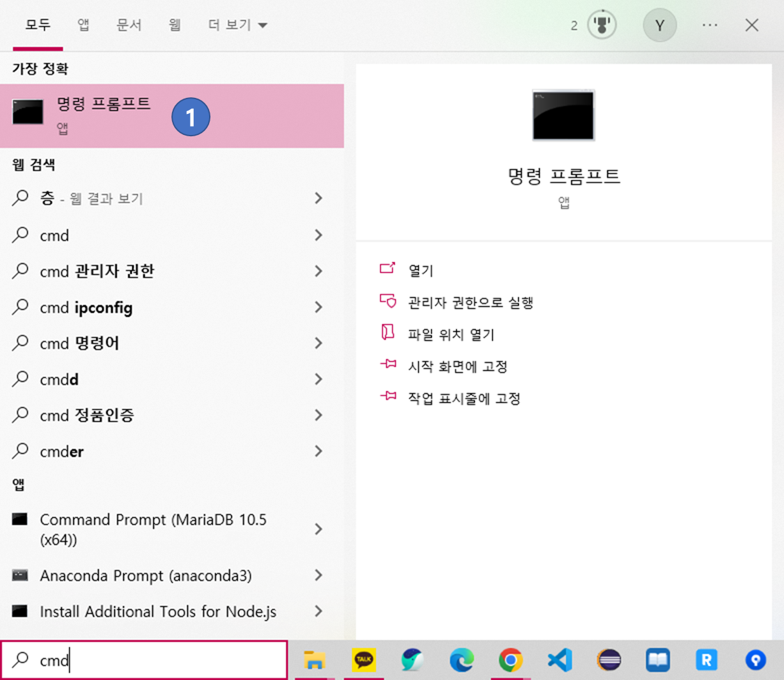Expand the cmdd suggestion chevron
784x680 pixels.
318,379
